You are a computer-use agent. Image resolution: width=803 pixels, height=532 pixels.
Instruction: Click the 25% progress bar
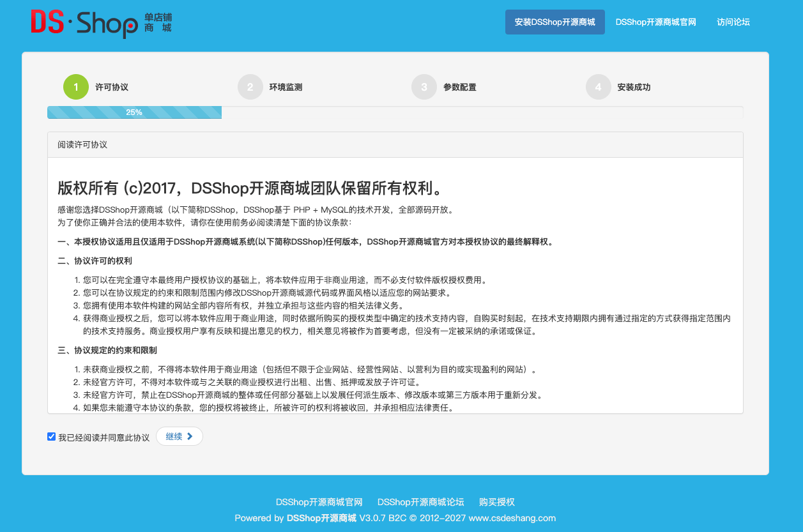pos(134,112)
